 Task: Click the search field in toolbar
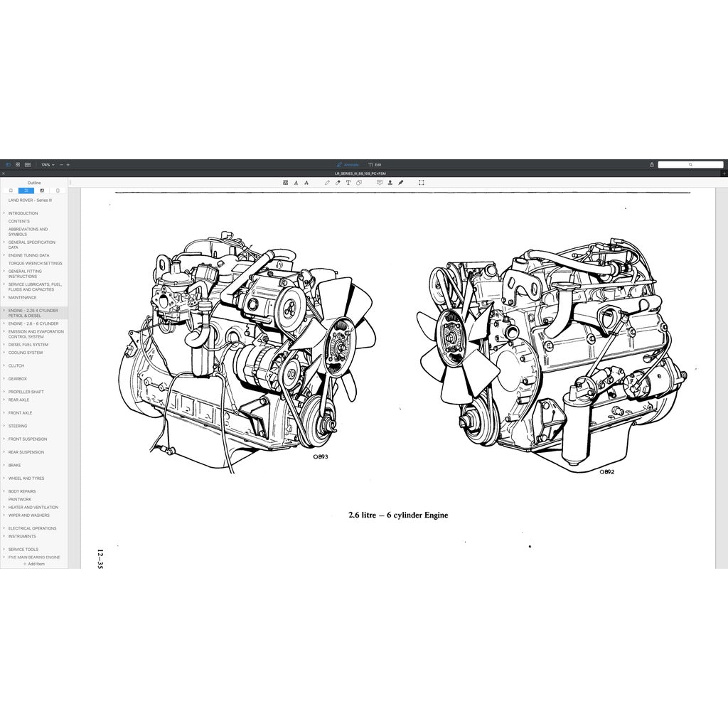click(690, 164)
